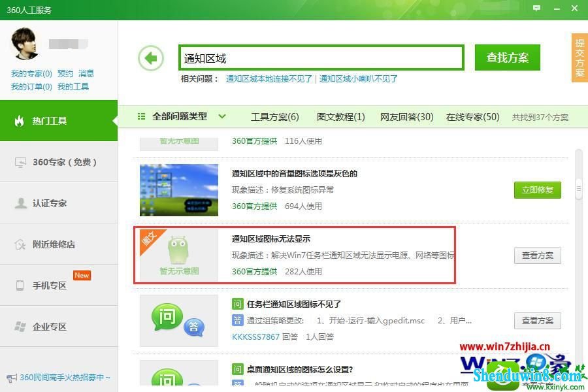Minimize the 360人工服务 window

tap(557, 8)
